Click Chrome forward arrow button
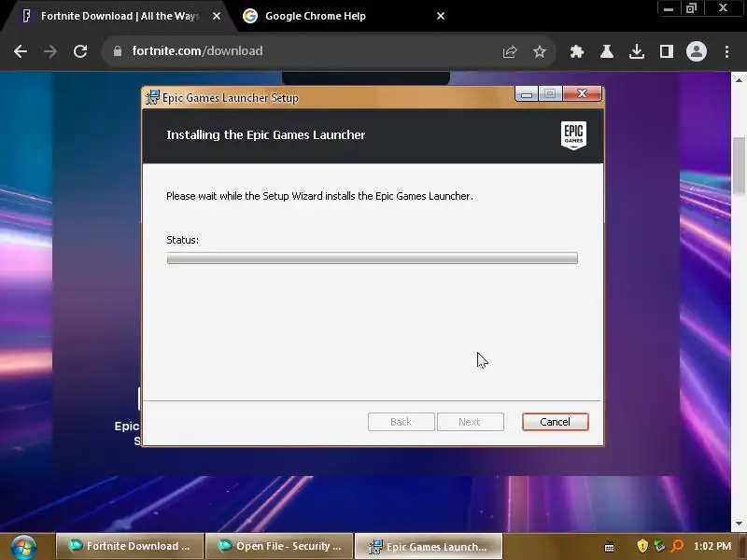 [x=50, y=51]
